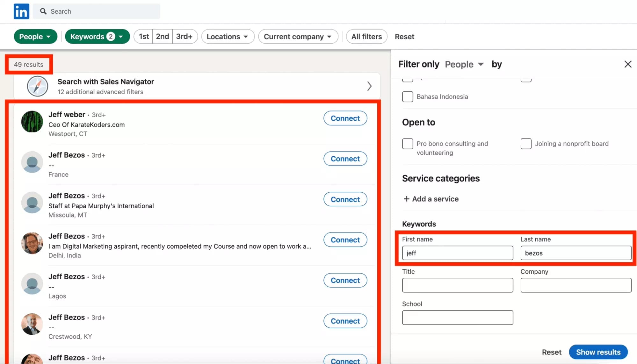Viewport: 637px width, 364px height.
Task: Close the filter panel with X
Action: click(x=627, y=64)
